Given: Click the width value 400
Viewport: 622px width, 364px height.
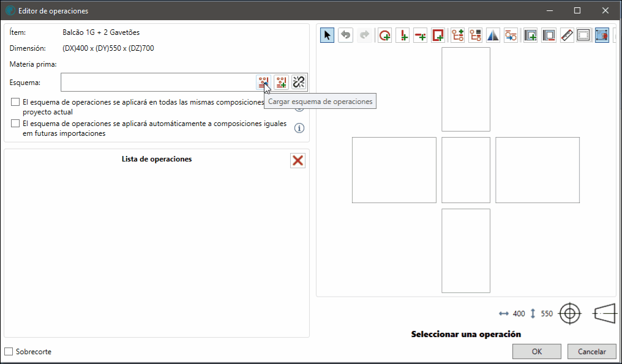Looking at the screenshot, I should coord(519,314).
